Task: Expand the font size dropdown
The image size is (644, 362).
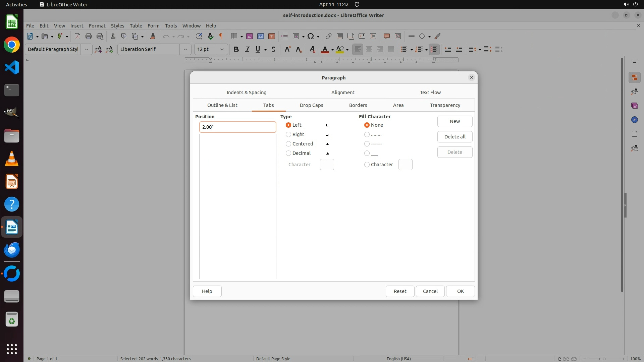Action: (222, 49)
